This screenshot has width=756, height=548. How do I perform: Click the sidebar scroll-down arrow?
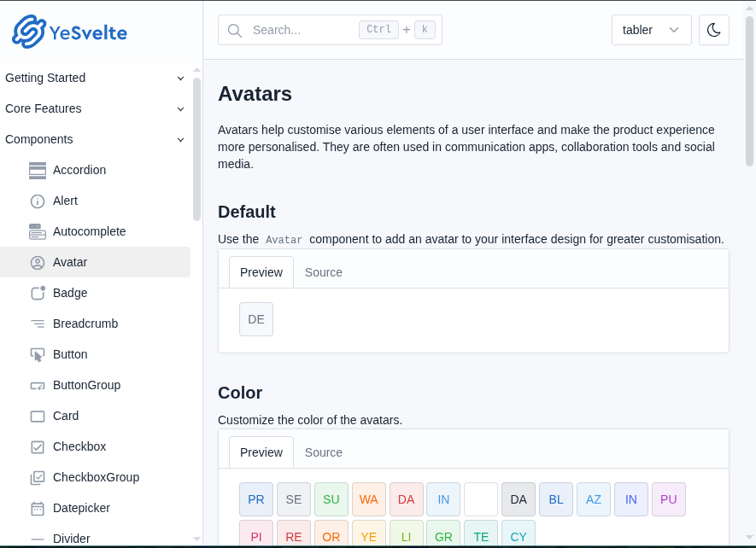pyautogui.click(x=196, y=539)
